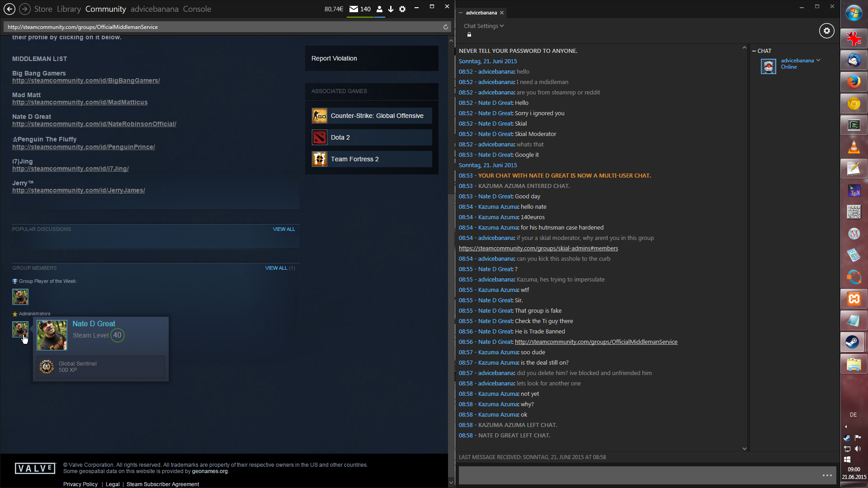
Task: Collapse the CHAT friends section
Action: pyautogui.click(x=754, y=51)
